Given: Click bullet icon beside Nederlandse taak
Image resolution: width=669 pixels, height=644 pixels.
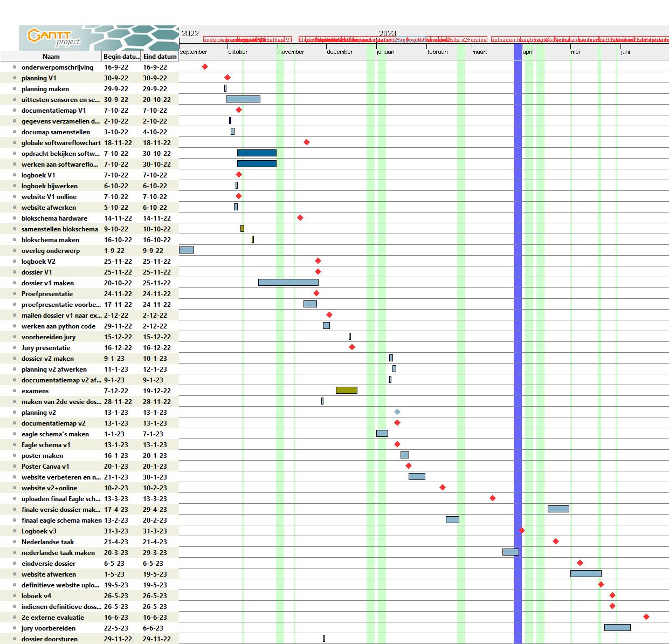Looking at the screenshot, I should 15,542.
